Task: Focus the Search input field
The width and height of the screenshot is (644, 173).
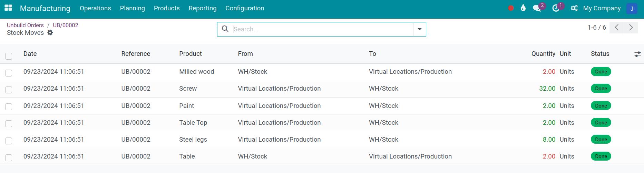Action: click(x=323, y=29)
